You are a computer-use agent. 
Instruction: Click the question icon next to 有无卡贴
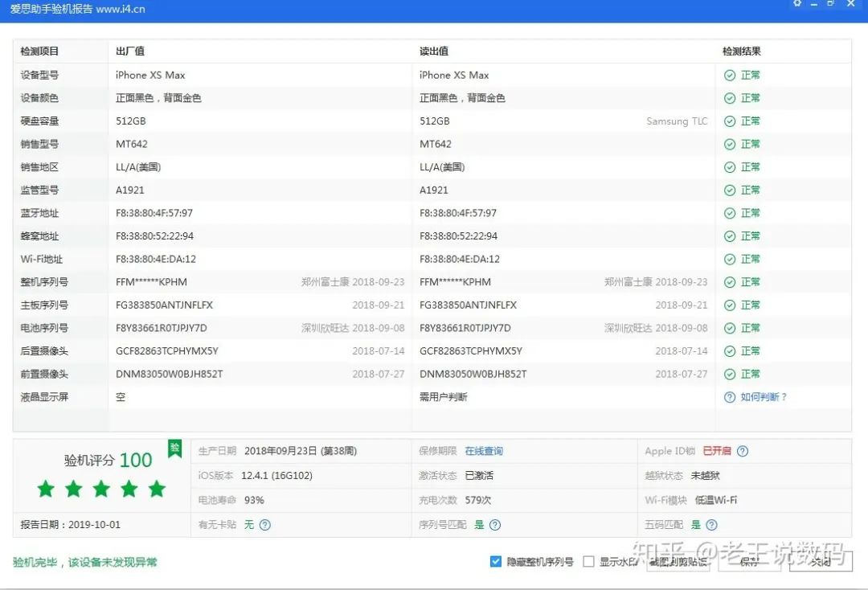point(265,524)
